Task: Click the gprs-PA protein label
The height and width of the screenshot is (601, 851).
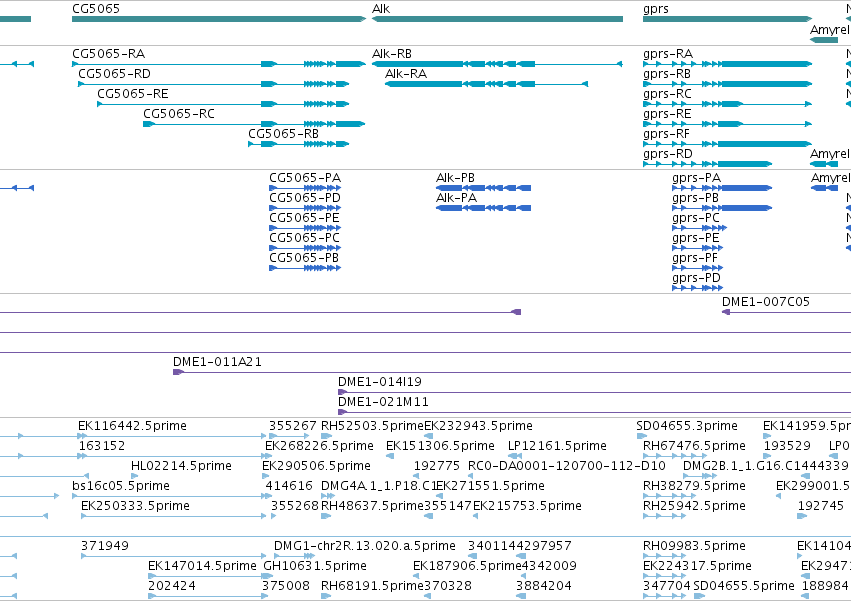Action: pos(696,179)
